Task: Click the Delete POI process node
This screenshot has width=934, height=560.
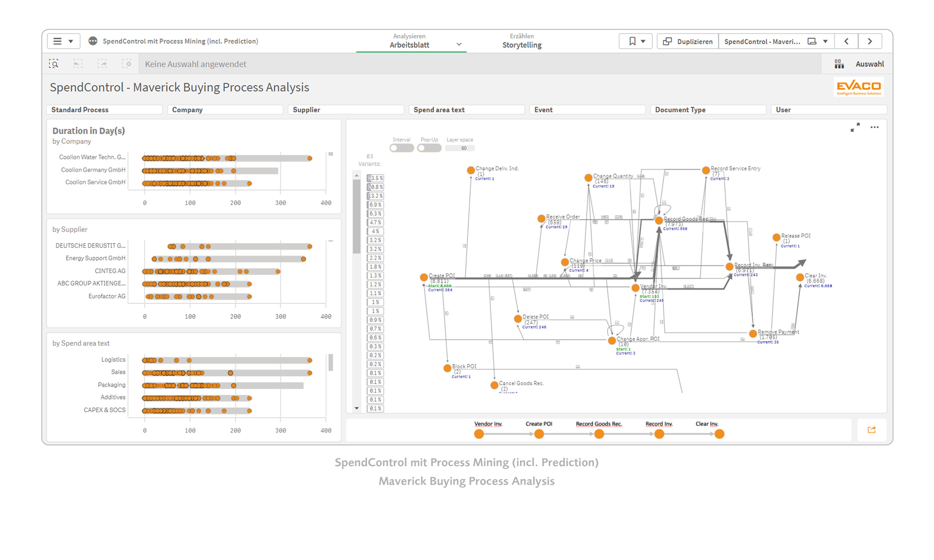Action: pos(518,319)
